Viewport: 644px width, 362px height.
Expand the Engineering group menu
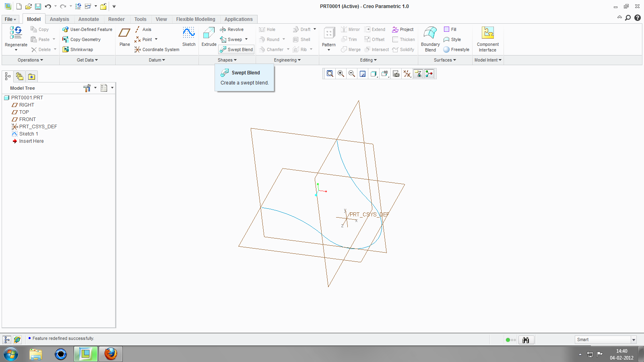tap(287, 60)
